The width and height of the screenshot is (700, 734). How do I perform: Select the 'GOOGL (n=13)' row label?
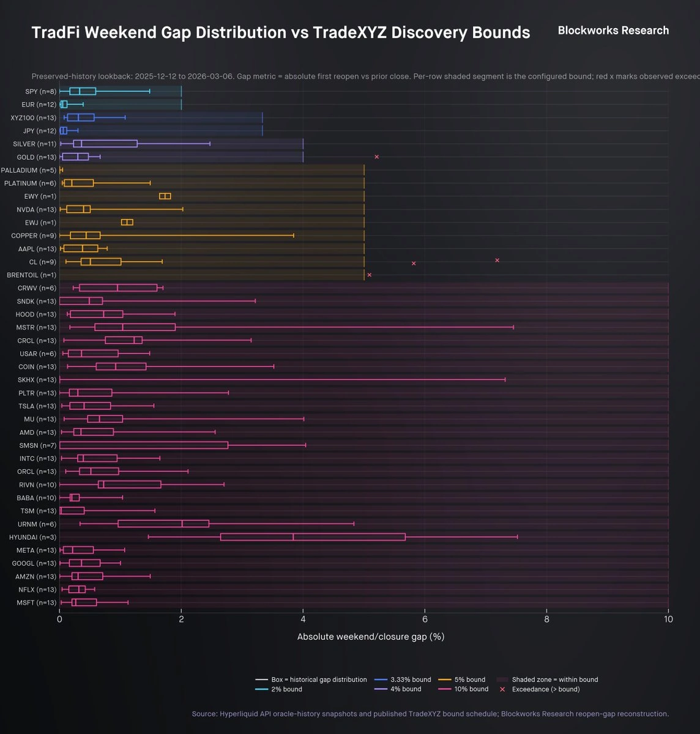click(x=35, y=563)
